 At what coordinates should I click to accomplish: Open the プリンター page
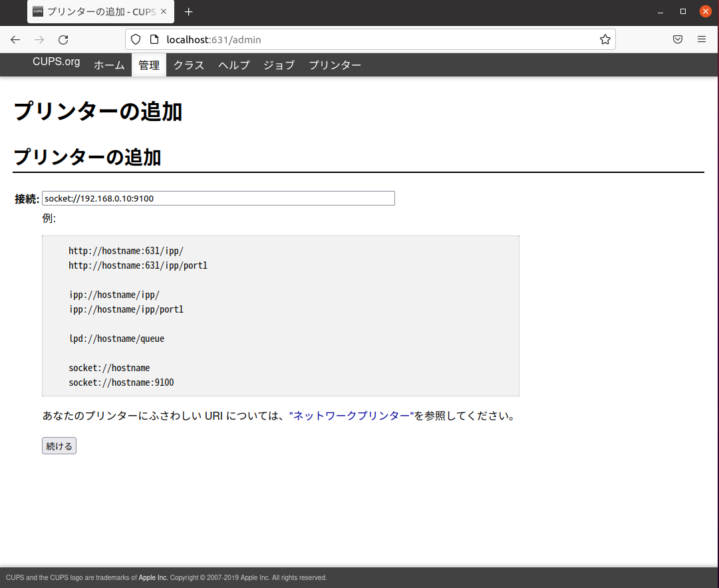coord(335,65)
